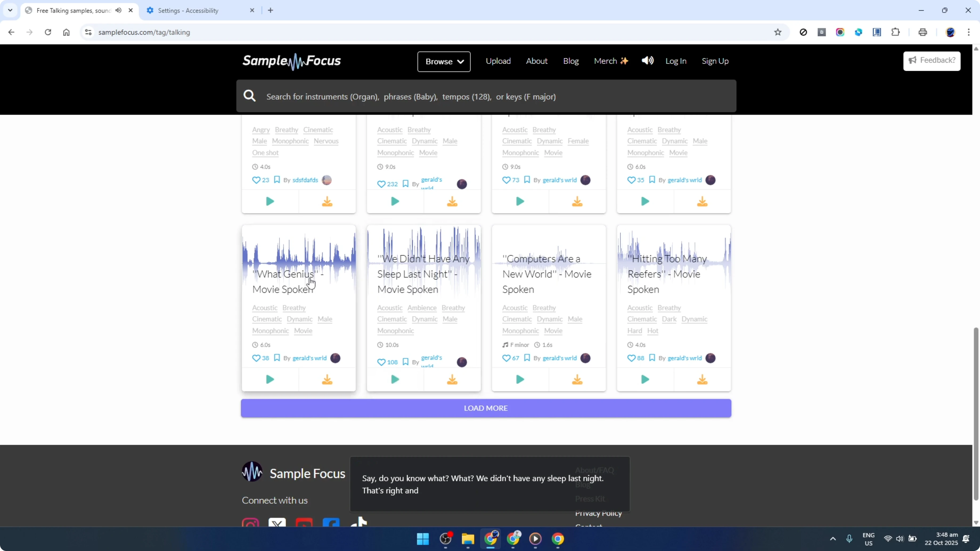This screenshot has height=551, width=980.
Task: Play the "What Genius" movie spoken sample
Action: point(270,380)
